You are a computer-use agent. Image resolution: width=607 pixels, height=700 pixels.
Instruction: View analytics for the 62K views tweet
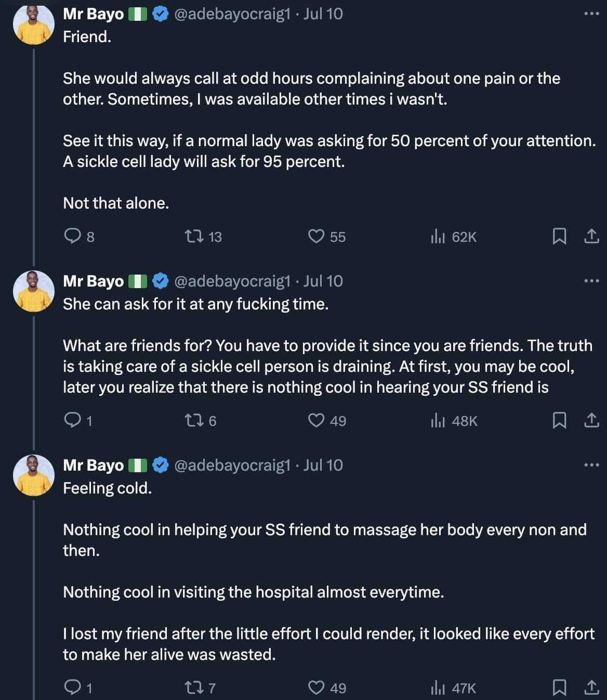[438, 237]
